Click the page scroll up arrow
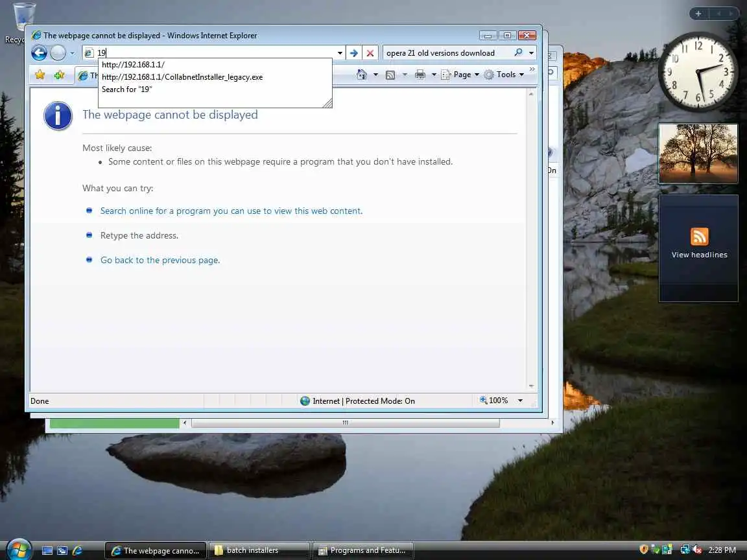The width and height of the screenshot is (747, 560). [531, 94]
